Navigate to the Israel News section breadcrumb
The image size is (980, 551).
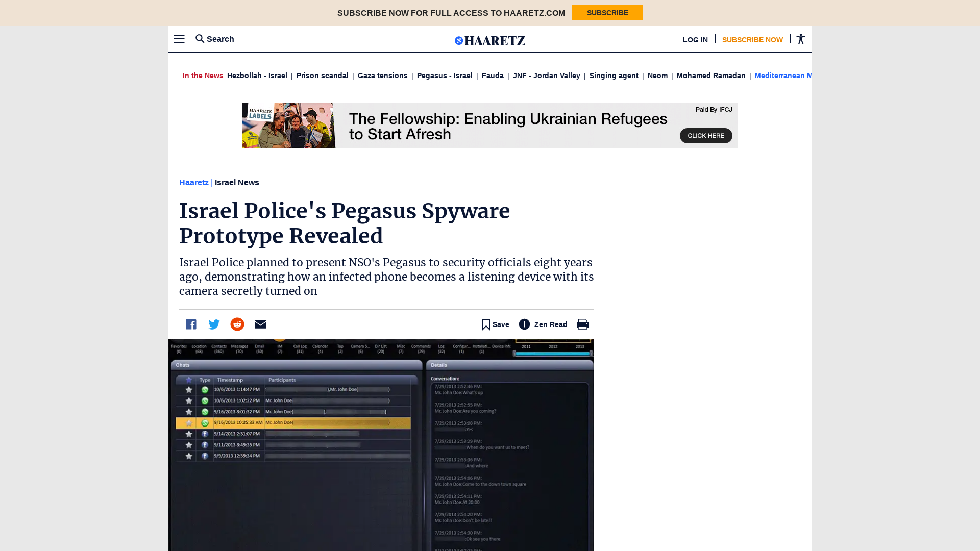point(236,182)
